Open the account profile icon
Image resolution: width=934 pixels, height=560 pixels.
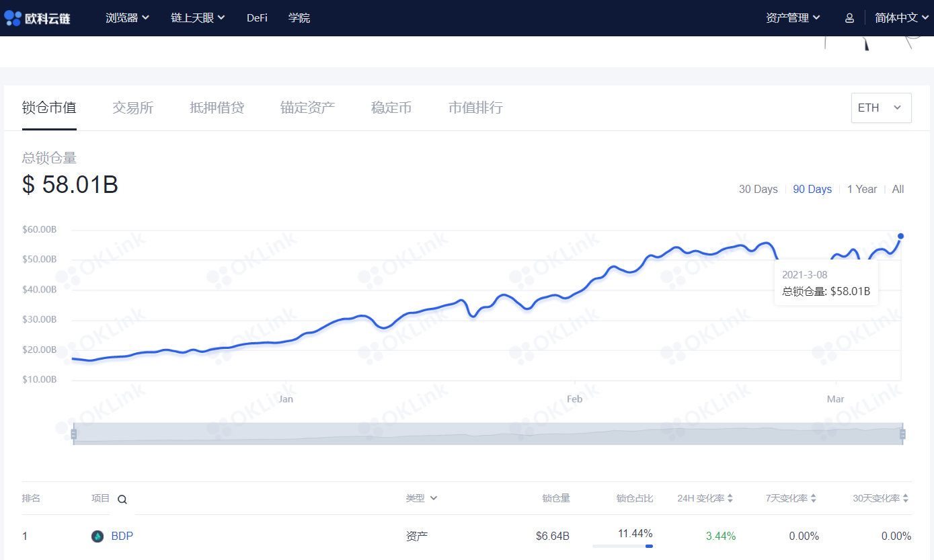coord(849,18)
